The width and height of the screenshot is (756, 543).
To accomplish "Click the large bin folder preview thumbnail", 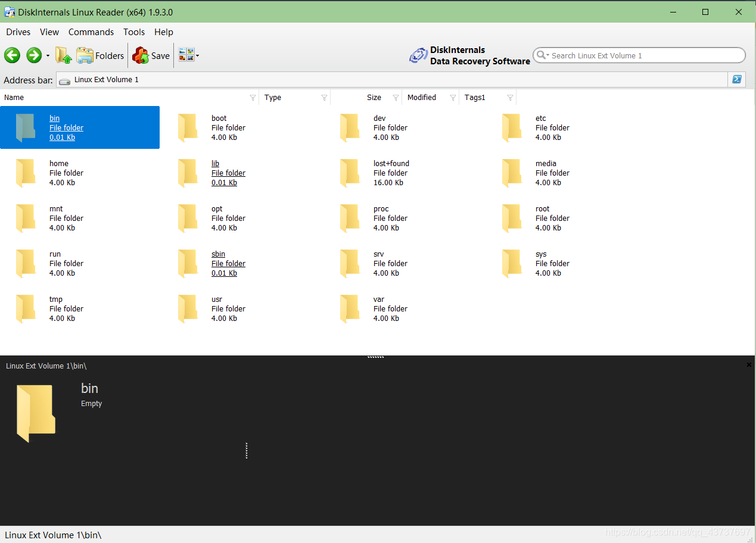I will click(x=35, y=413).
